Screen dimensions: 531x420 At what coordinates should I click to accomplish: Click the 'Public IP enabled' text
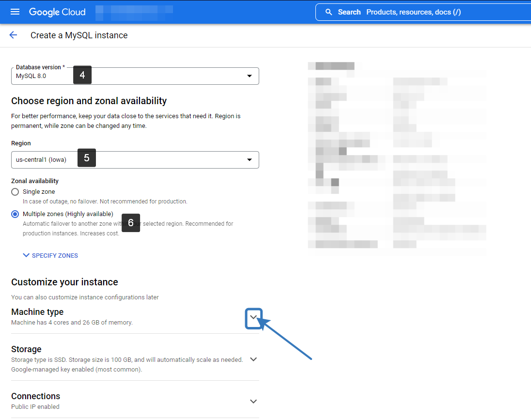click(x=35, y=406)
